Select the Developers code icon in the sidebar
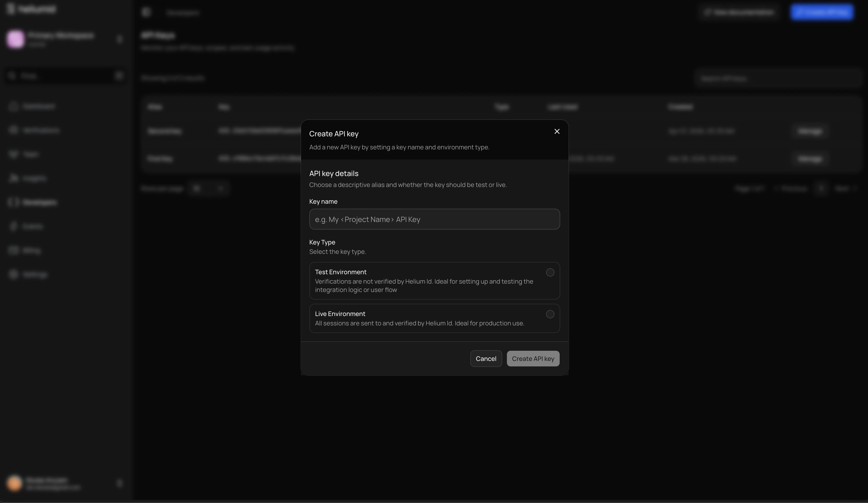This screenshot has width=868, height=503. click(13, 202)
